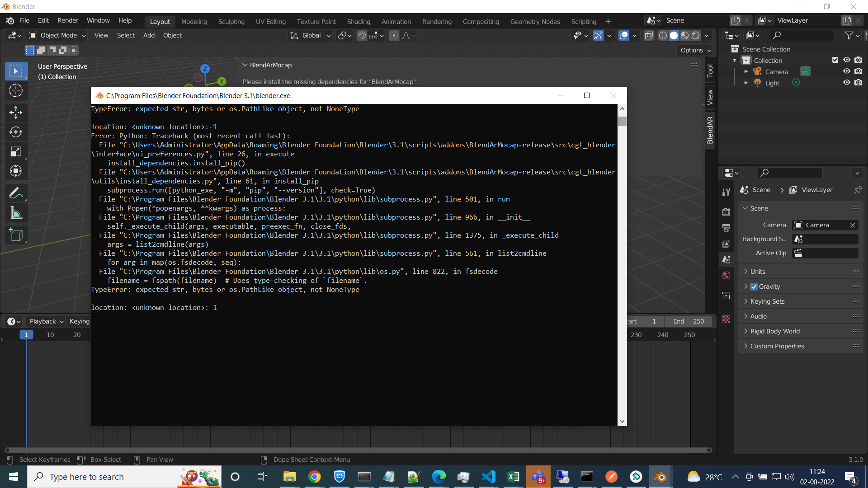Select the Measure tool
868x488 pixels.
(x=16, y=213)
